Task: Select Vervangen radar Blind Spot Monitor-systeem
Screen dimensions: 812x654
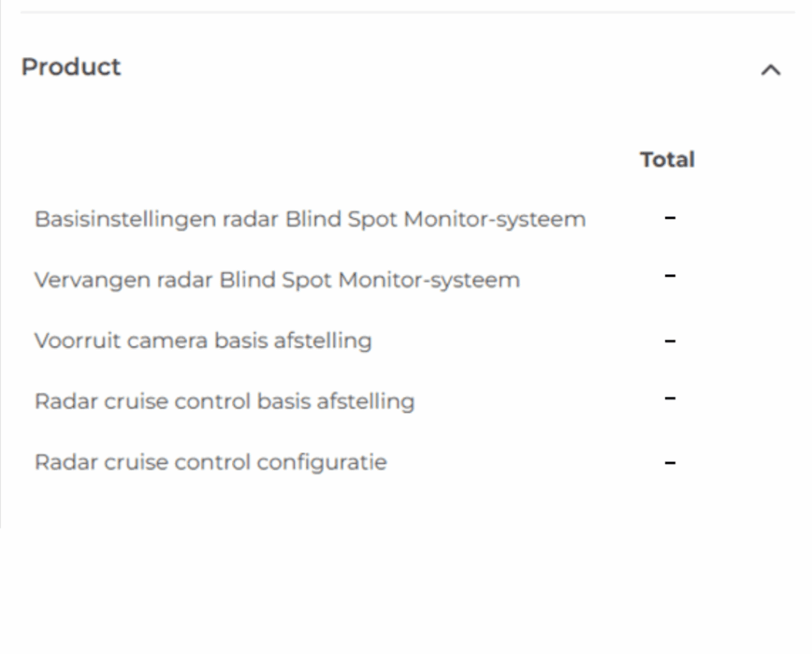Action: 277,280
